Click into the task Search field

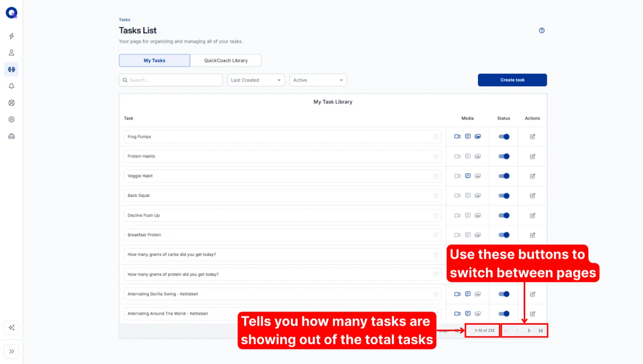point(171,80)
